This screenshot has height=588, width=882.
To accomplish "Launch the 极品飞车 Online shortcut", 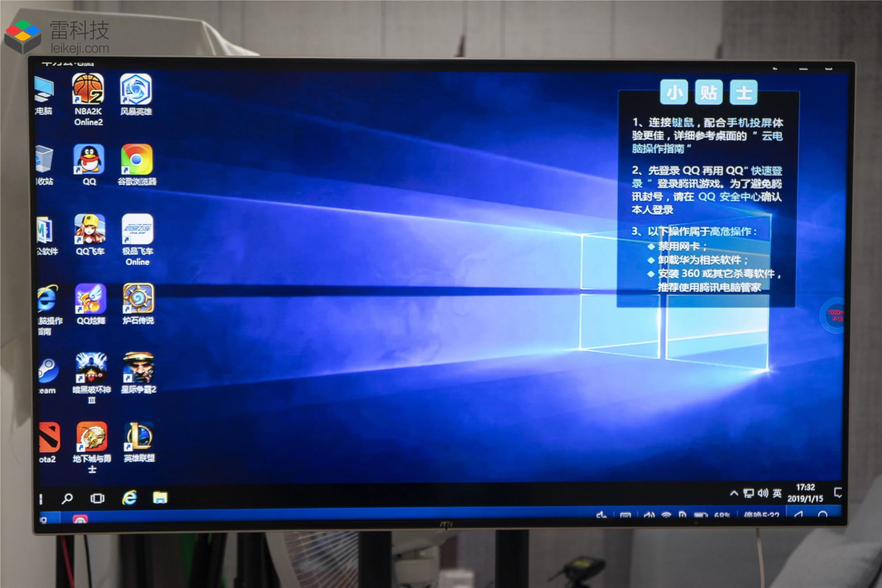I will coord(138,229).
